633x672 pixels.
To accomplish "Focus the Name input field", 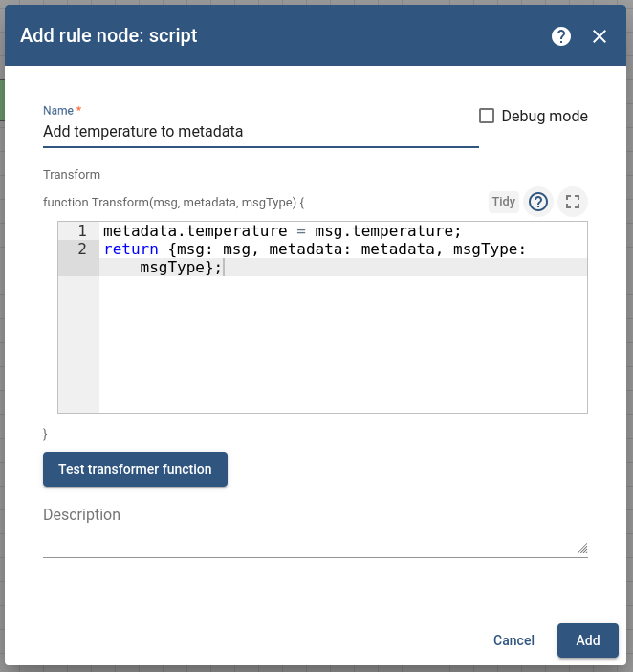I will 260,132.
